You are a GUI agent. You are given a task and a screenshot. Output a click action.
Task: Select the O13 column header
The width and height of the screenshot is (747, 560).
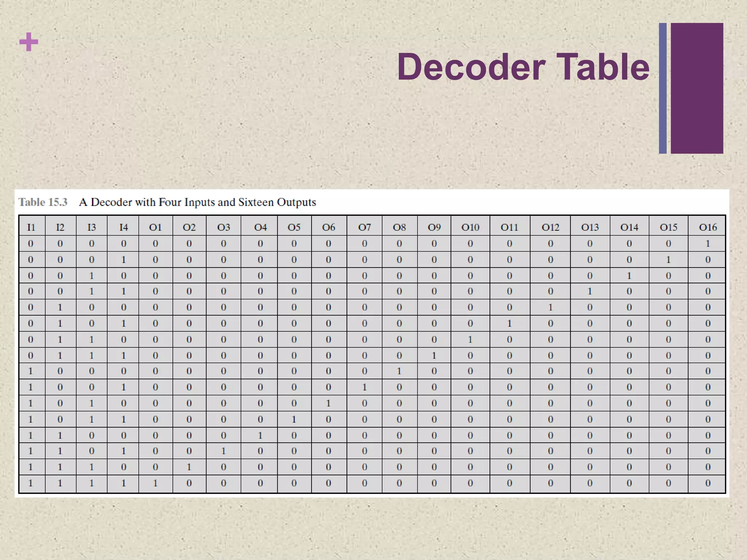tap(590, 227)
